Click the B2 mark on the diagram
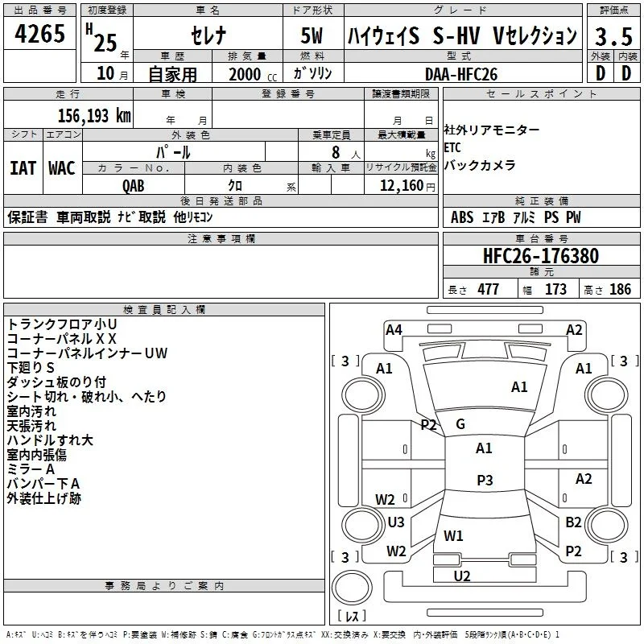Screen dimensions: 644x644 tap(574, 522)
